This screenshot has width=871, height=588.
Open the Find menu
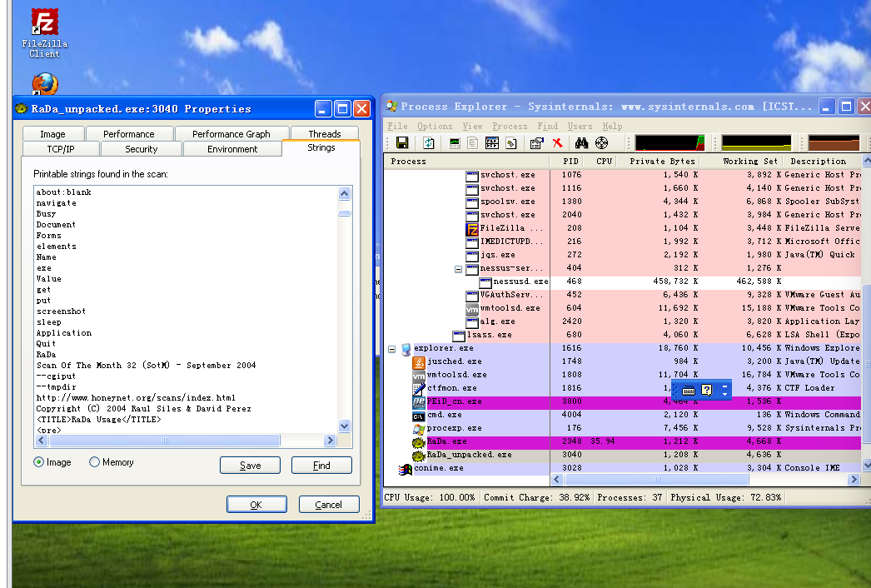pyautogui.click(x=547, y=126)
